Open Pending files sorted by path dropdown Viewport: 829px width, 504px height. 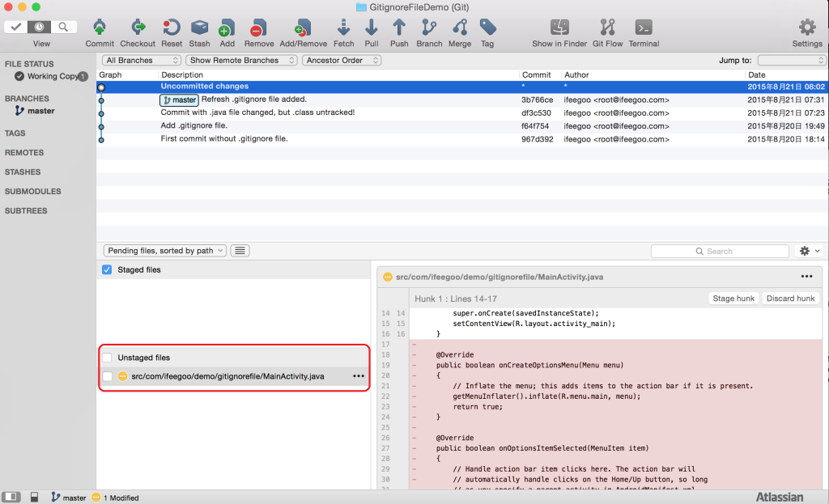click(164, 251)
